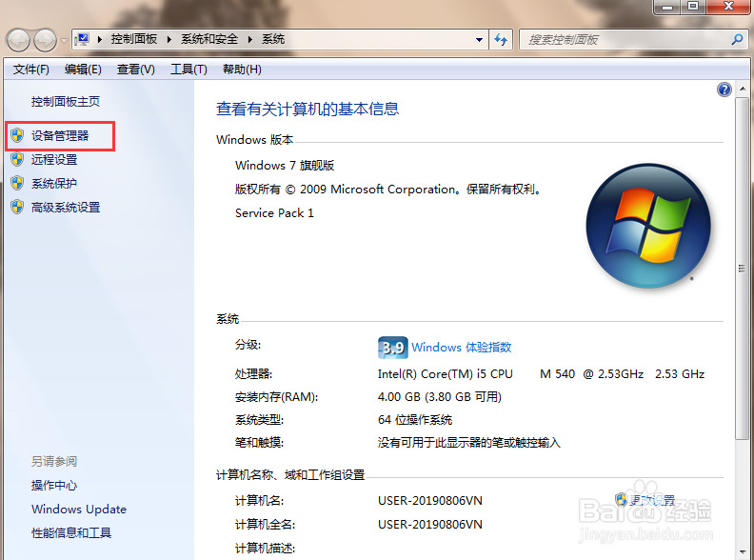Click the heading 查看有关计算机的基本信息

point(308,109)
